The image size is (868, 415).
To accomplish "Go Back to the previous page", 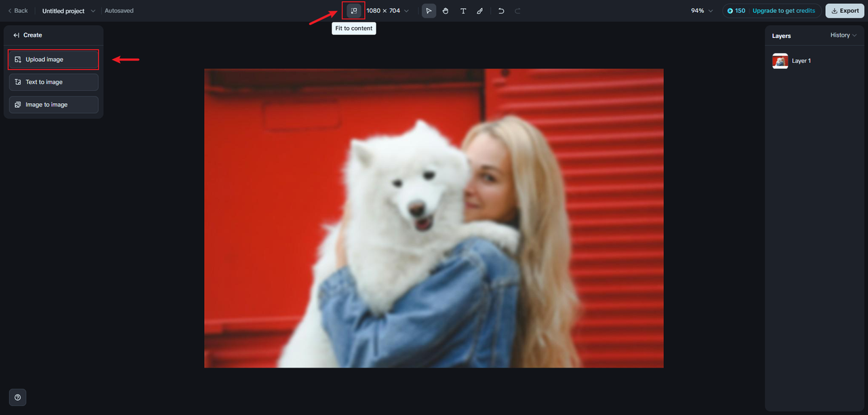I will (18, 11).
